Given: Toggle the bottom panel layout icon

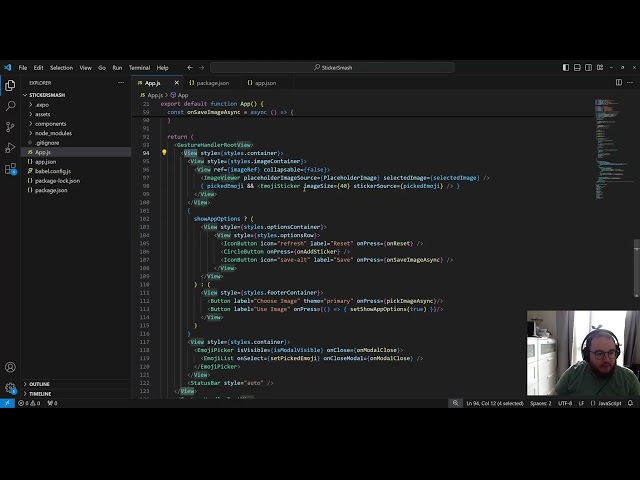Looking at the screenshot, I should click(577, 67).
